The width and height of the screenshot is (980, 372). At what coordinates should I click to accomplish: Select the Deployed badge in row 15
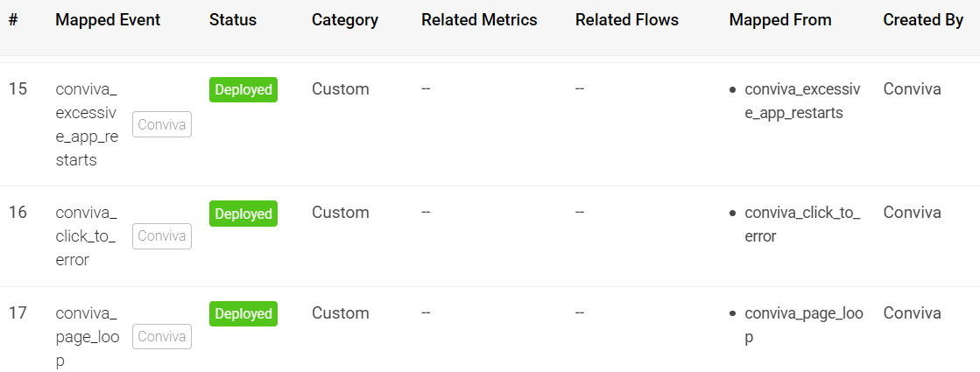pyautogui.click(x=243, y=90)
